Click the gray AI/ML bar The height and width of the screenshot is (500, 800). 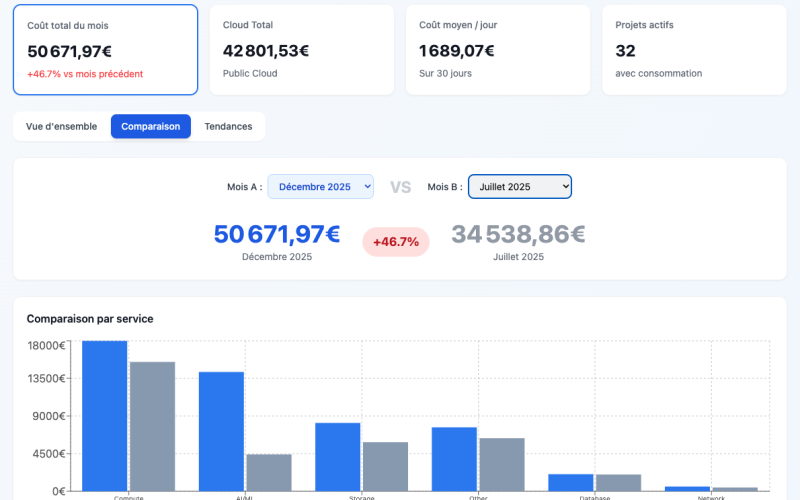269,472
